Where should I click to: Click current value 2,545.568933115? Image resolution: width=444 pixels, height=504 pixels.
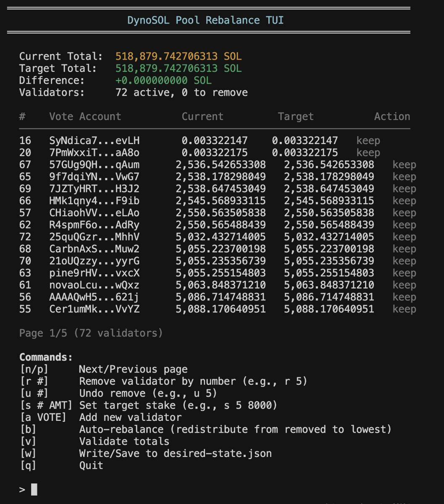[x=221, y=201]
